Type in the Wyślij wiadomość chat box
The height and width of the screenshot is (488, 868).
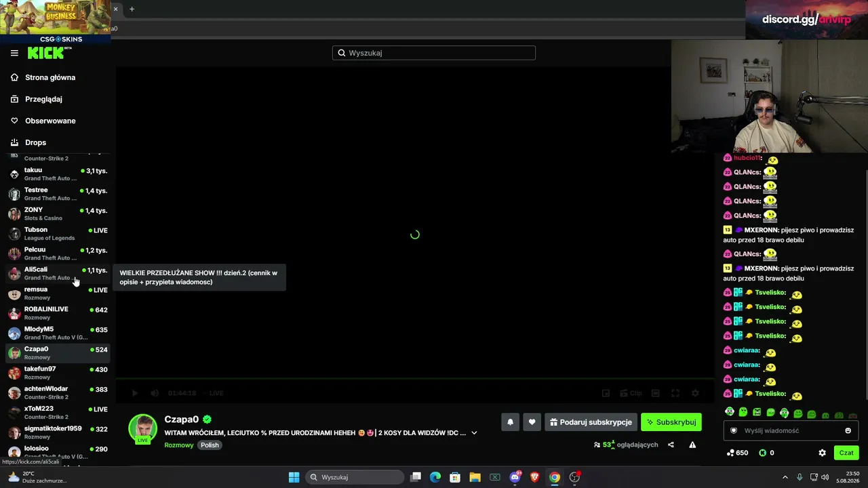[x=790, y=430]
